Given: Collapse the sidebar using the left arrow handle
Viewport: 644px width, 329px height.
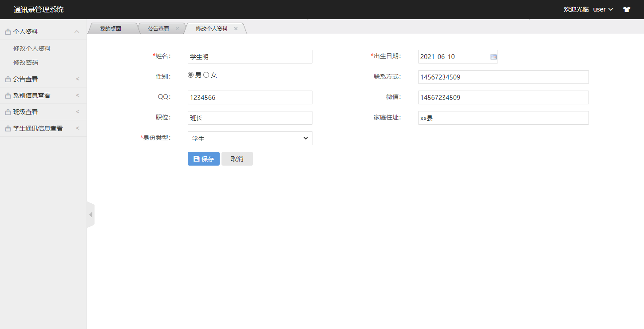Looking at the screenshot, I should click(91, 214).
